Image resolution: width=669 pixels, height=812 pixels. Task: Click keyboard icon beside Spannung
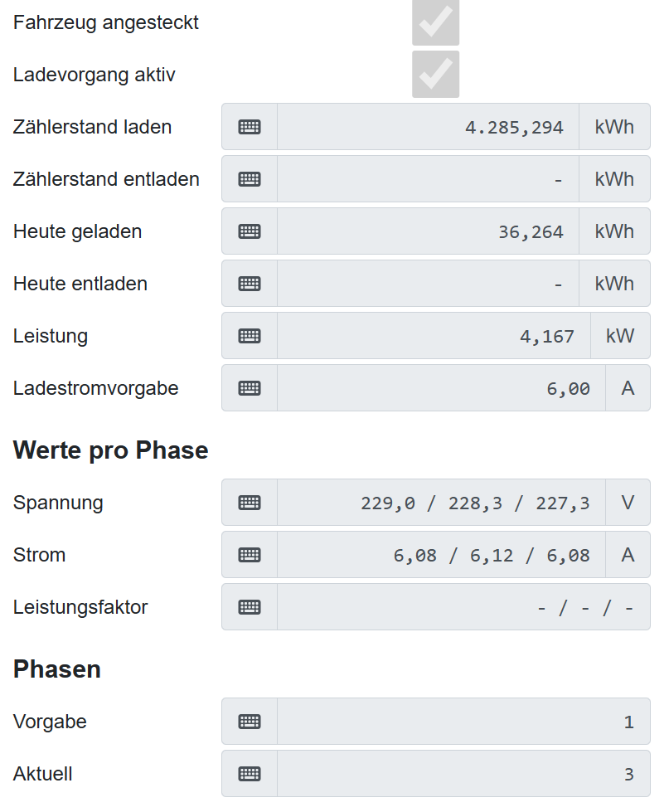click(x=250, y=503)
